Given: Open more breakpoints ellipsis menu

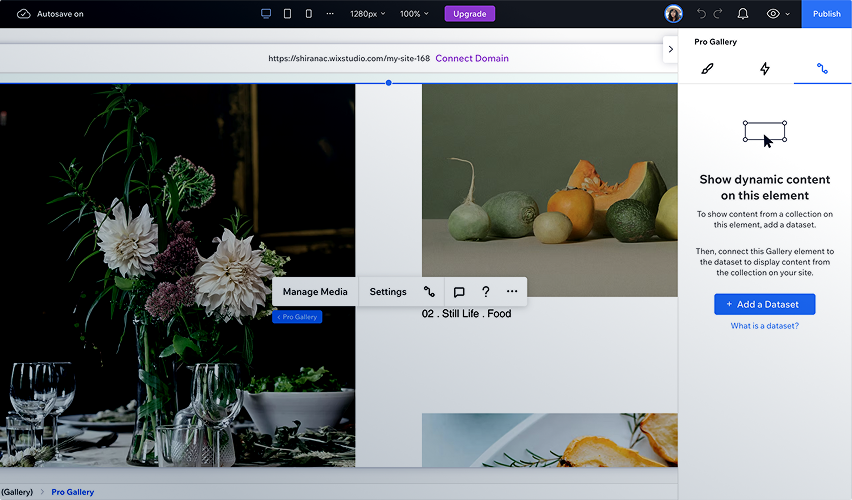Looking at the screenshot, I should point(330,14).
